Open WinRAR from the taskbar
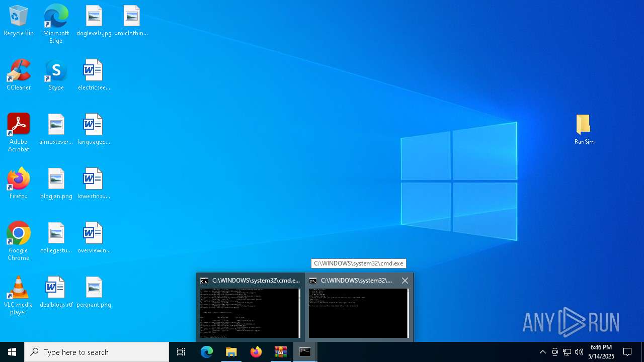Image resolution: width=644 pixels, height=362 pixels. 281,352
